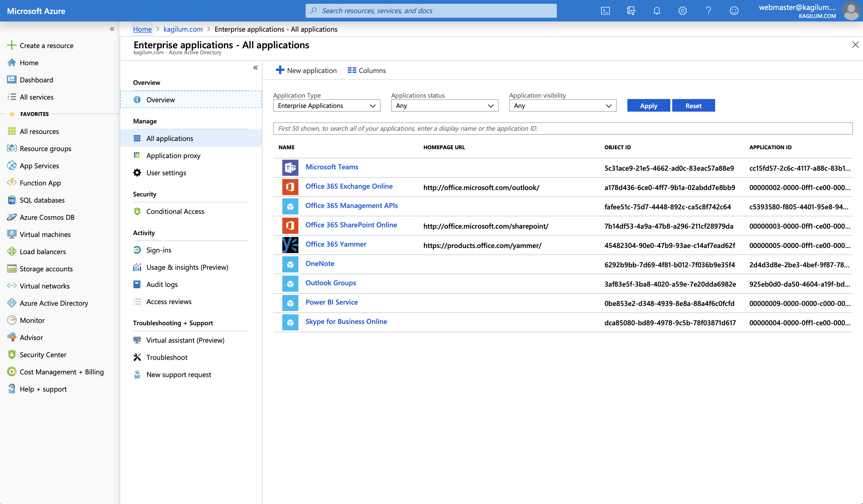The image size is (863, 504).
Task: Open All services in sidebar
Action: pos(31,97)
